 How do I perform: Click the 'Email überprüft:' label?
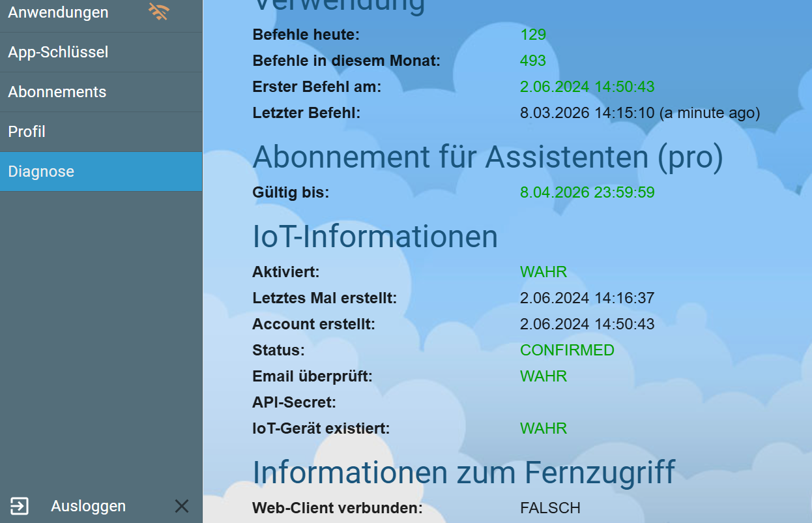313,376
